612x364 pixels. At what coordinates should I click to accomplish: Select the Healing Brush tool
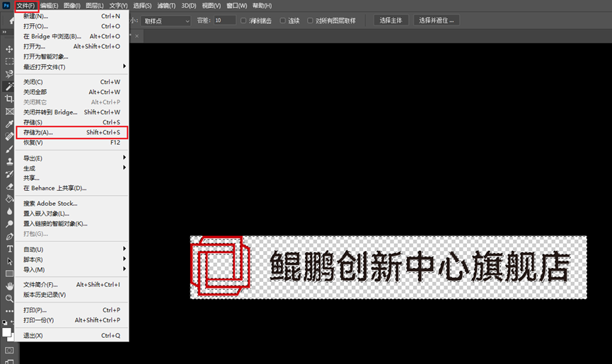coord(9,136)
